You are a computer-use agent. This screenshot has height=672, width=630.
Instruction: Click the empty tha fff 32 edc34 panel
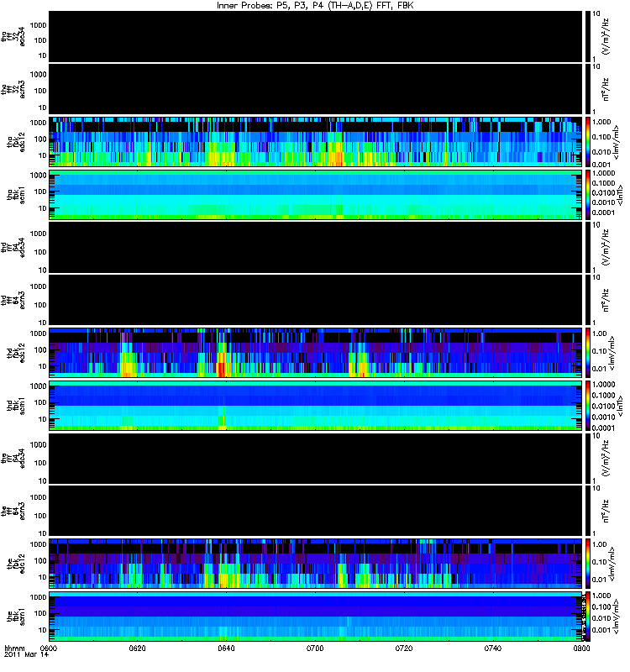click(316, 36)
